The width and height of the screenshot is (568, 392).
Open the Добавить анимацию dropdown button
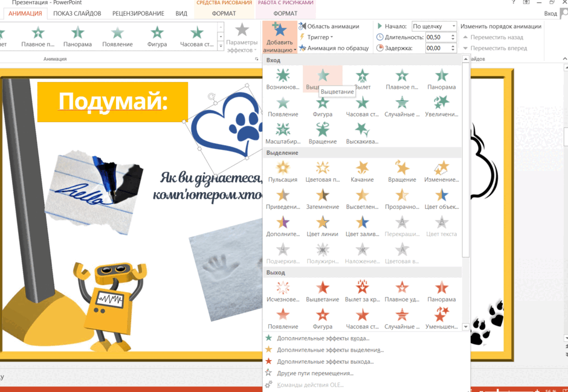[279, 37]
